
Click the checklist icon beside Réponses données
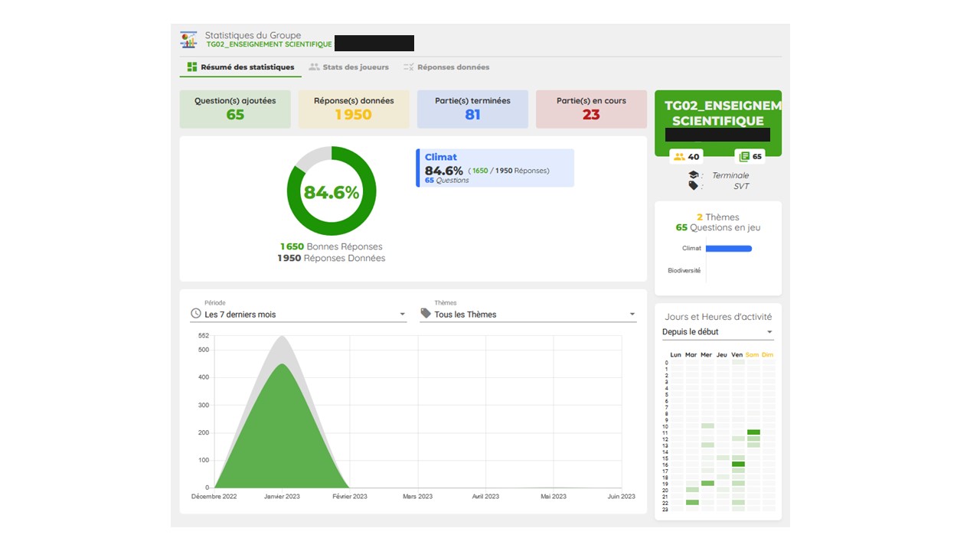tap(409, 67)
